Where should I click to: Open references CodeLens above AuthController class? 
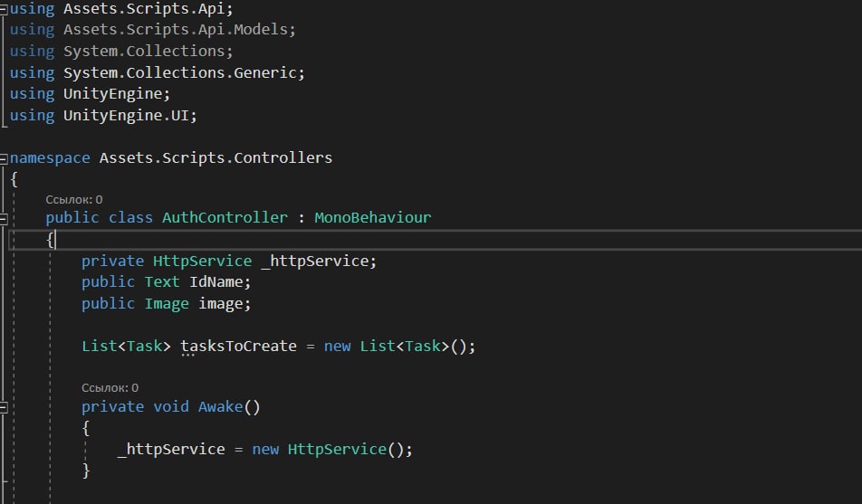[x=73, y=199]
